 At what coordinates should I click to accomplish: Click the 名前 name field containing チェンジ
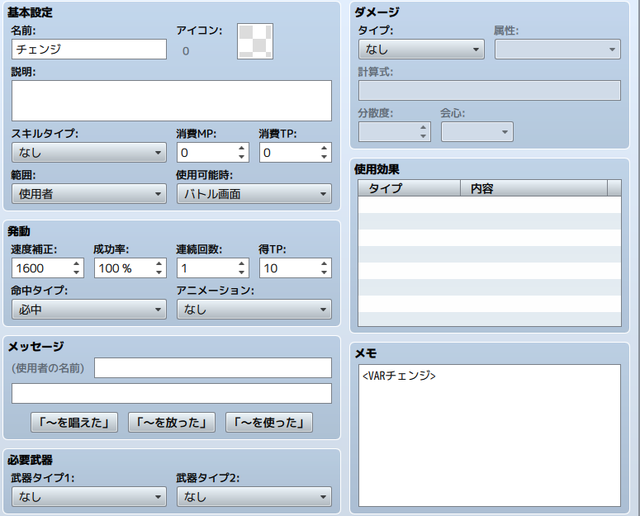[x=89, y=49]
